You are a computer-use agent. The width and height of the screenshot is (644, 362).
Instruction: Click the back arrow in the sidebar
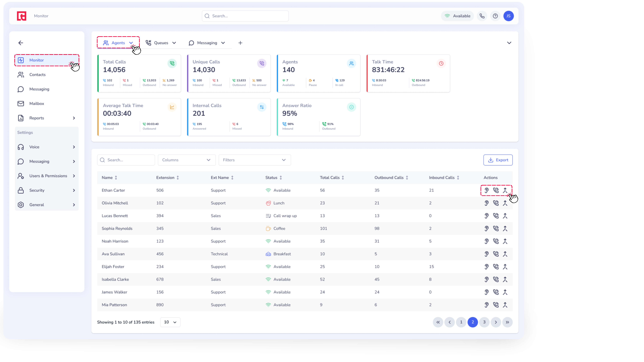[21, 43]
